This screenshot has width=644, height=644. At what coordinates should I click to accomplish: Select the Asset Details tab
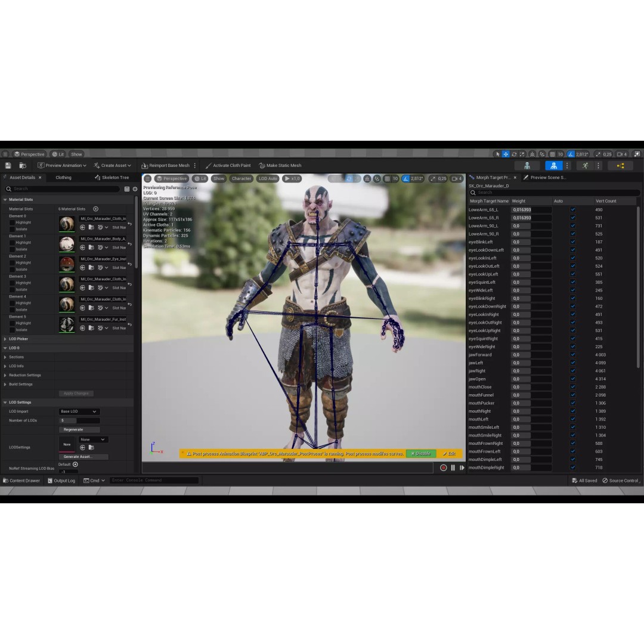pyautogui.click(x=22, y=178)
